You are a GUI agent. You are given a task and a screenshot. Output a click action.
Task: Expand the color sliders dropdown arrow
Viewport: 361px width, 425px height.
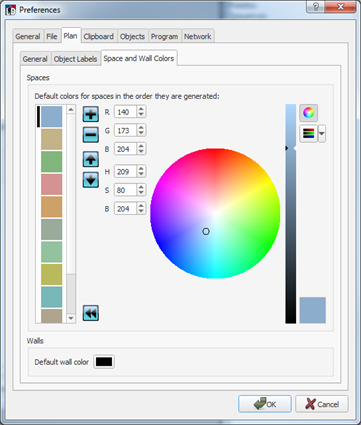[x=322, y=134]
